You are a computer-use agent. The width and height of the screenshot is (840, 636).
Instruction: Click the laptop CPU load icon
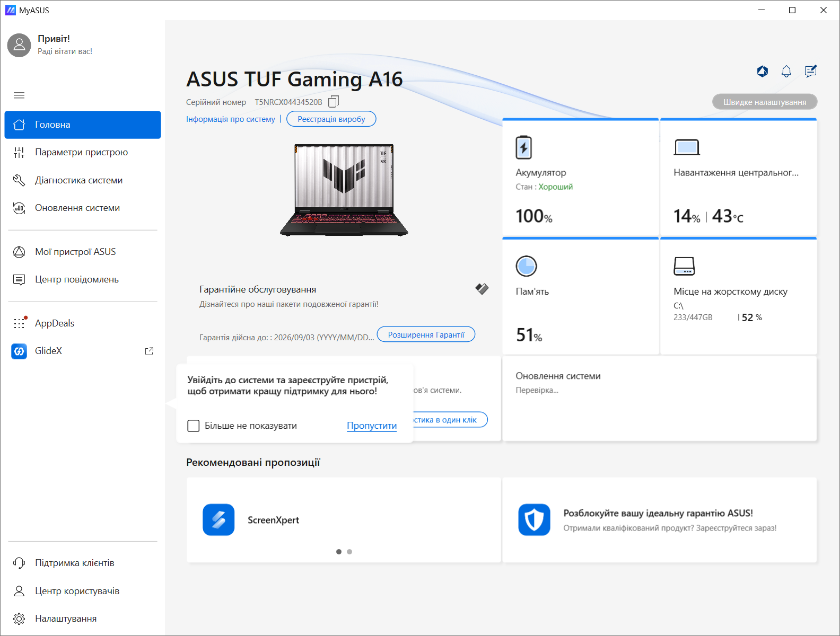[x=687, y=147]
